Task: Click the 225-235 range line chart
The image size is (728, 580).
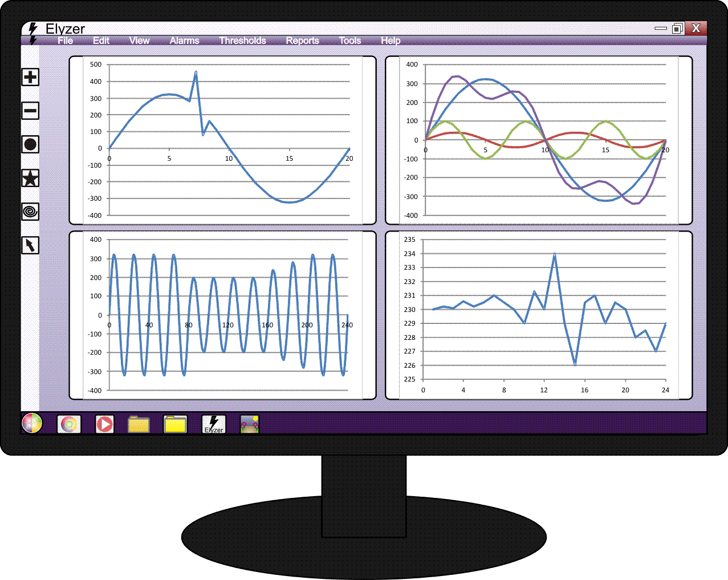Action: tap(539, 315)
